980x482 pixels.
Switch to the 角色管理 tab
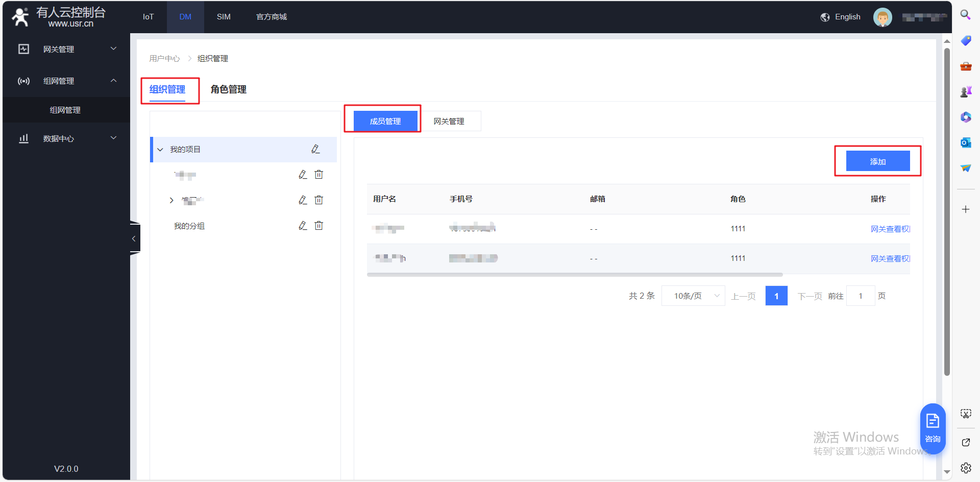point(228,89)
